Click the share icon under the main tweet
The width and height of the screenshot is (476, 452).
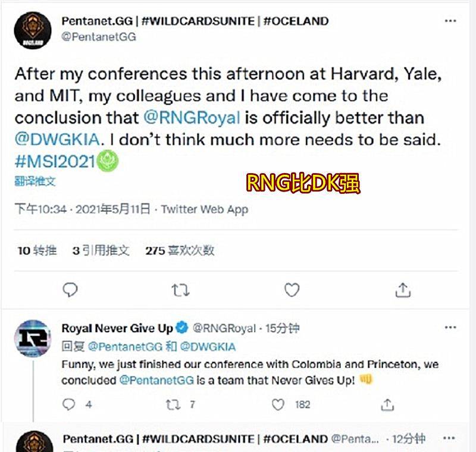(x=403, y=290)
